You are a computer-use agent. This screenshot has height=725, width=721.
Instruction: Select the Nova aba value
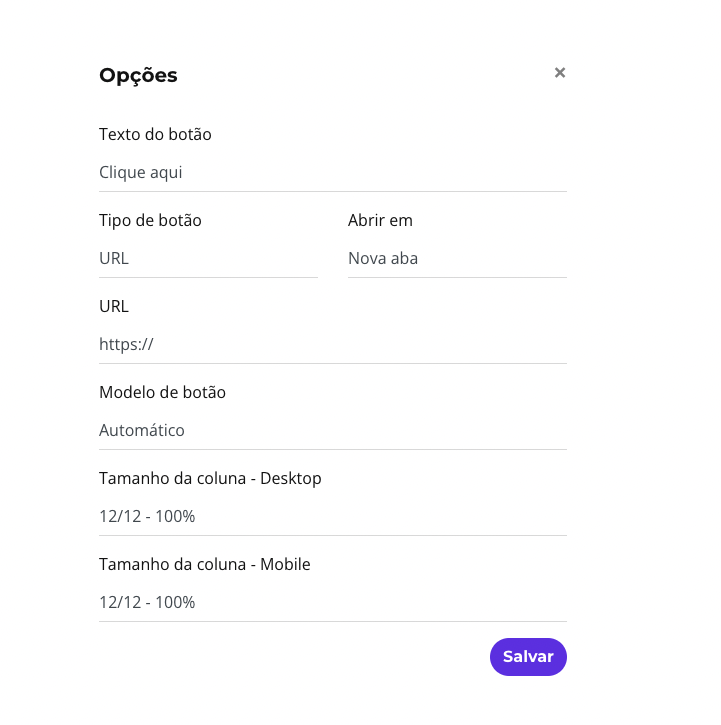(383, 258)
